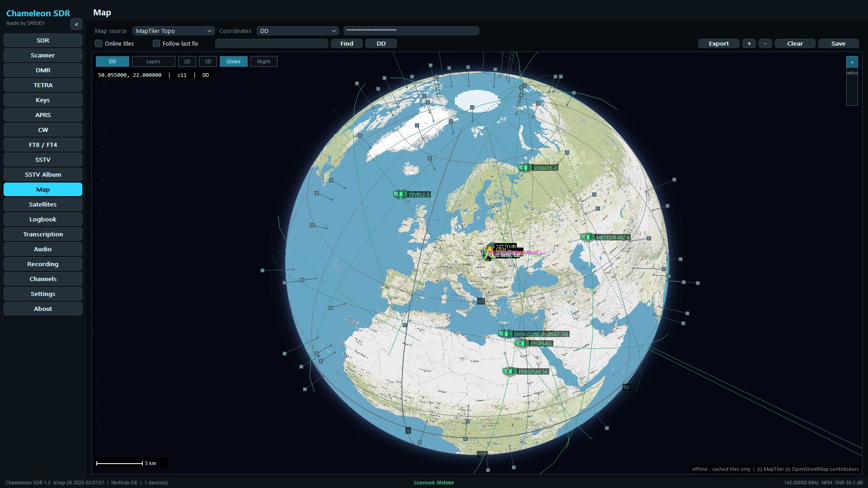Open the FT8 / FT4 section
The width and height of the screenshot is (868, 488).
click(x=43, y=145)
